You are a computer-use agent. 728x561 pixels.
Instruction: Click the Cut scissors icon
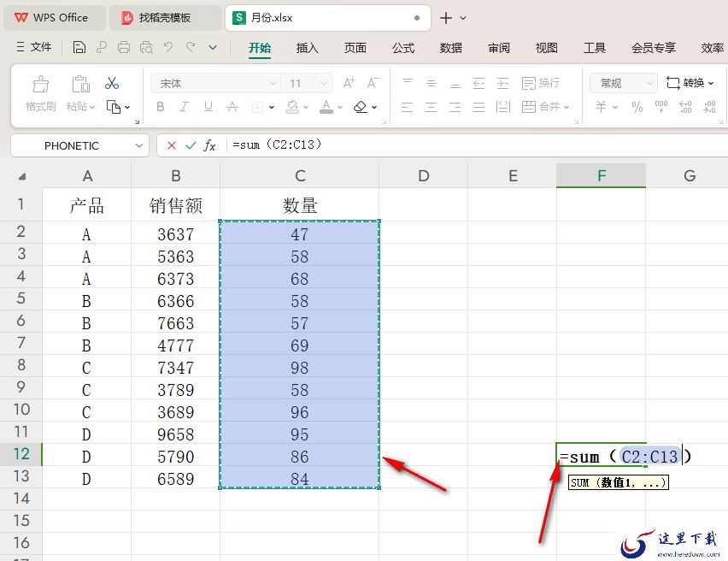pyautogui.click(x=112, y=83)
